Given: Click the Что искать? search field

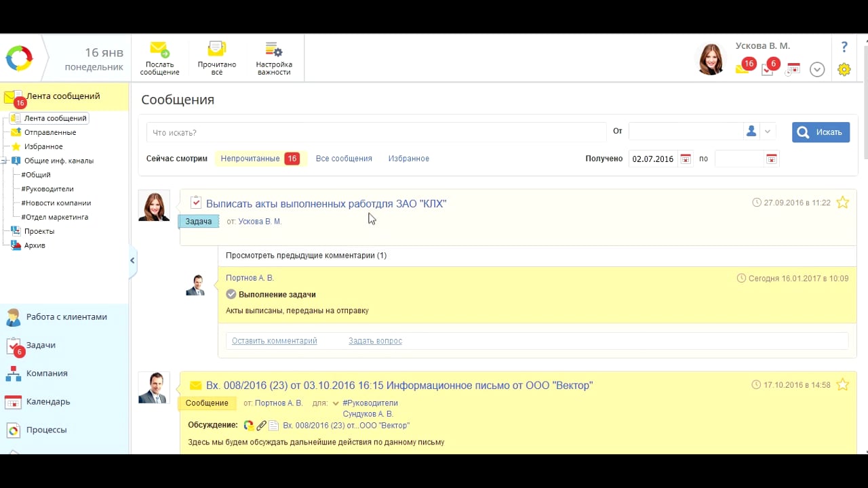Looking at the screenshot, I should click(376, 132).
